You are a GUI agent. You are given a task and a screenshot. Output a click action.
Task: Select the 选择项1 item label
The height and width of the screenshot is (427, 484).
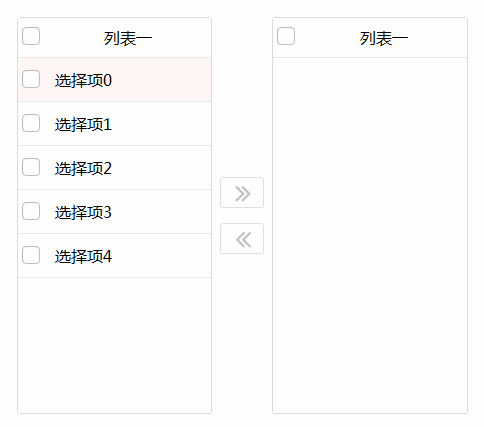pyautogui.click(x=83, y=124)
